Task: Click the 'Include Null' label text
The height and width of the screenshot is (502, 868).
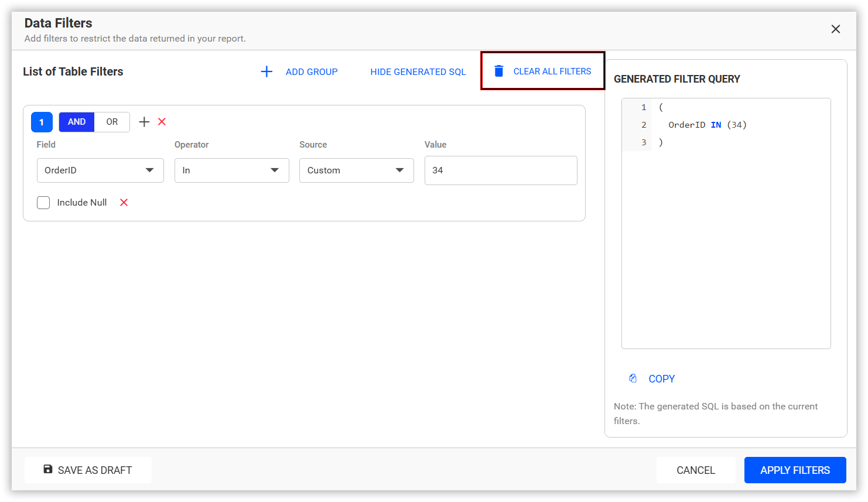Action: click(82, 203)
